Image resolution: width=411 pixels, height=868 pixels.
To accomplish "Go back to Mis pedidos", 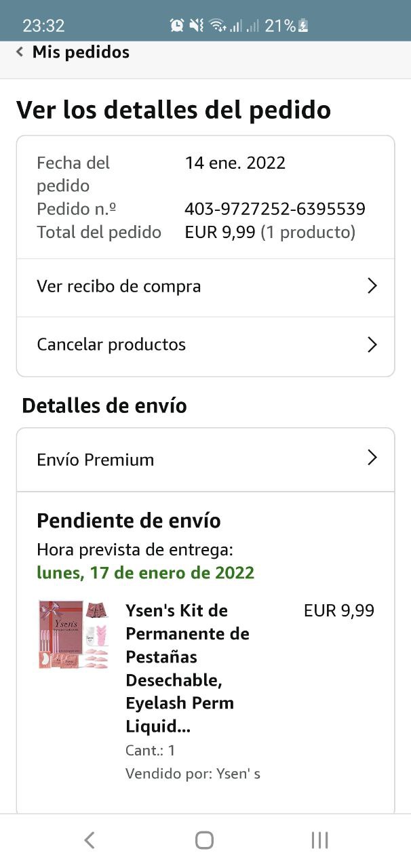I will [81, 52].
